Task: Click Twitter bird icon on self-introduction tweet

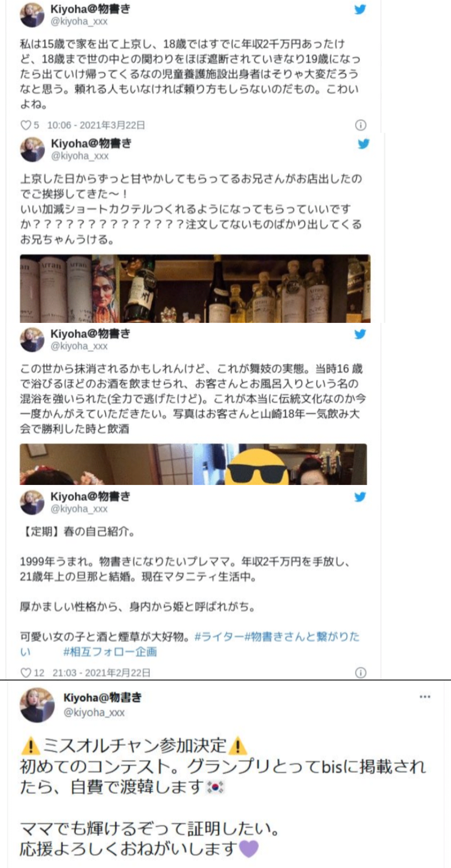Action: click(x=360, y=497)
